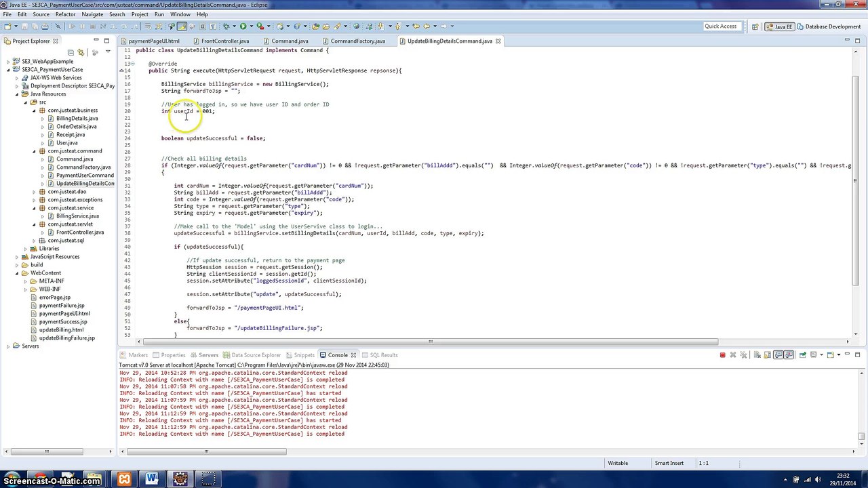The width and height of the screenshot is (868, 488).
Task: Click the Save icon in the toolbar
Action: click(24, 26)
